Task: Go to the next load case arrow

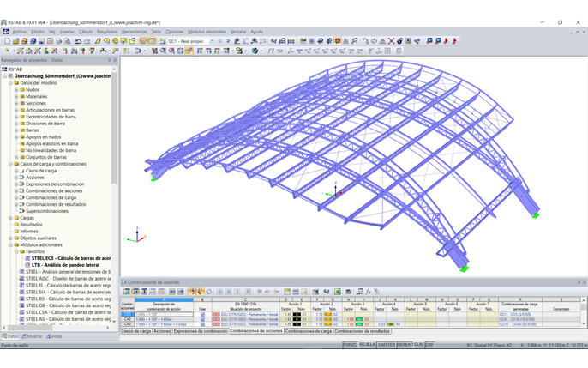Action: coord(228,41)
